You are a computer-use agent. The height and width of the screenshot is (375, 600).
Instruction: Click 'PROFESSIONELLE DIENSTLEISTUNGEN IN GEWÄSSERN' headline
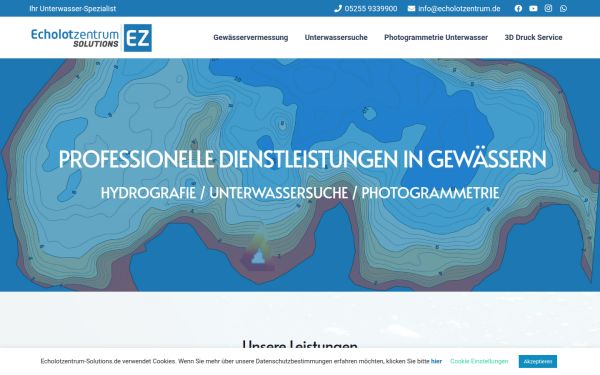[x=302, y=159]
